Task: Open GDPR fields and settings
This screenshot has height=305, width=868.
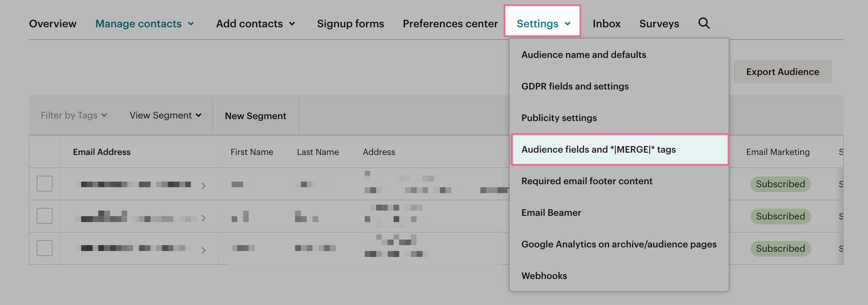Action: 575,87
